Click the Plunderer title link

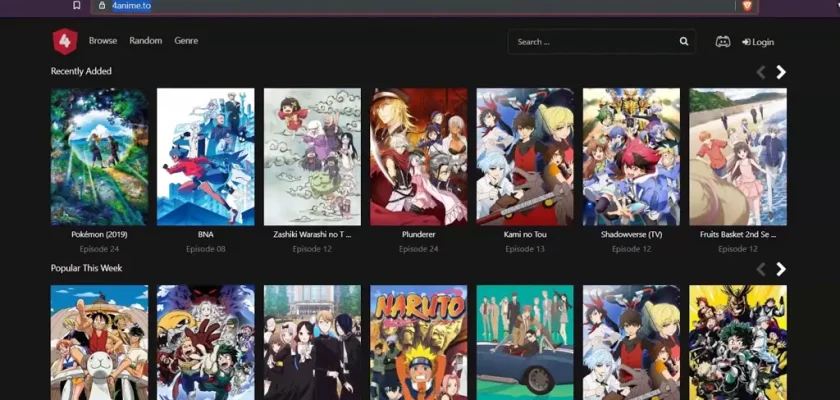point(418,235)
